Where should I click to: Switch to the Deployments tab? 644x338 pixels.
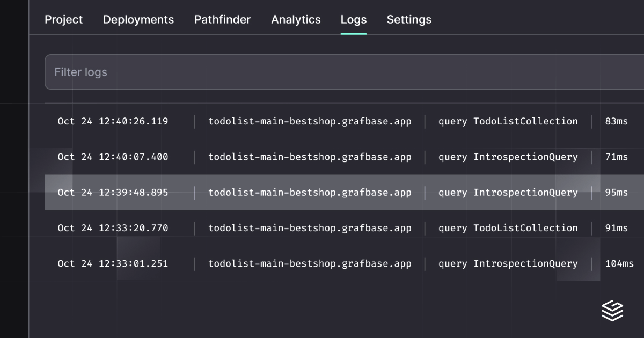click(x=138, y=20)
